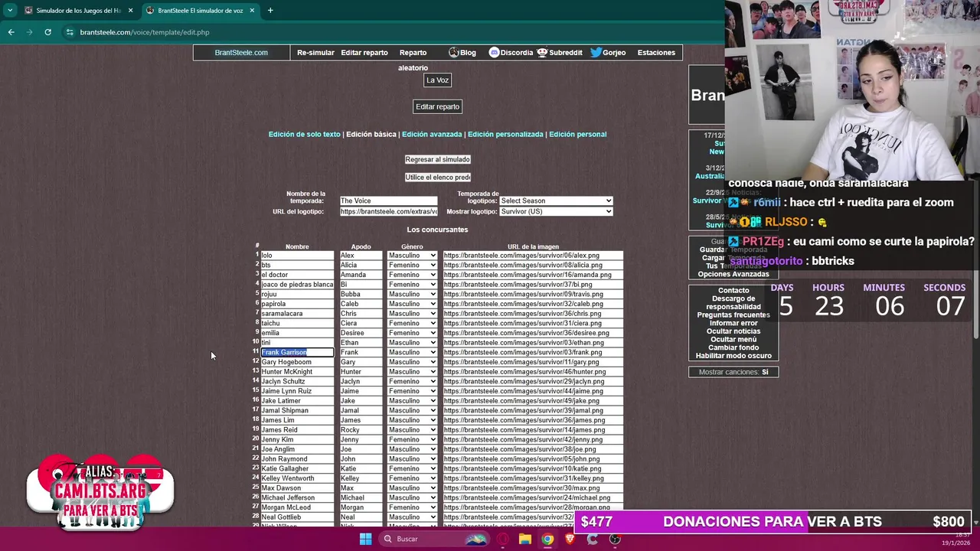Image resolution: width=980 pixels, height=551 pixels.
Task: Click Opciones Avanzadas in the sidebar
Action: click(733, 274)
